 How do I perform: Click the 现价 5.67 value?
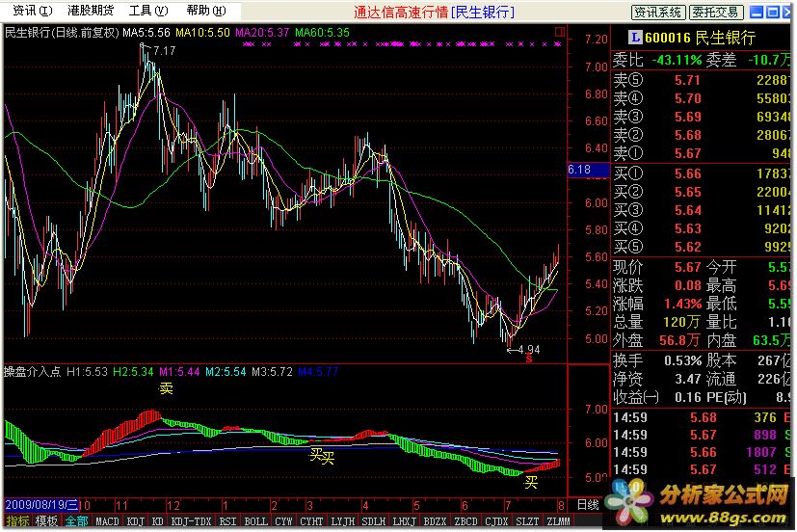688,267
